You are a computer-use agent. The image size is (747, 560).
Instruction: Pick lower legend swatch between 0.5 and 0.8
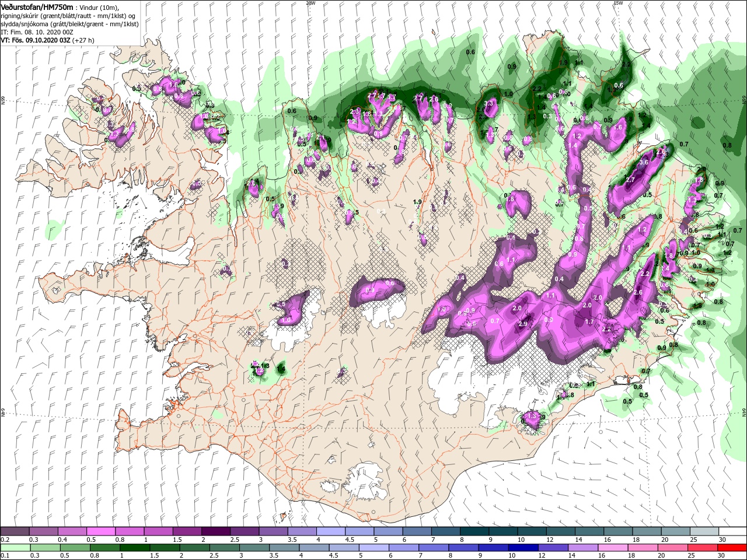[74, 548]
